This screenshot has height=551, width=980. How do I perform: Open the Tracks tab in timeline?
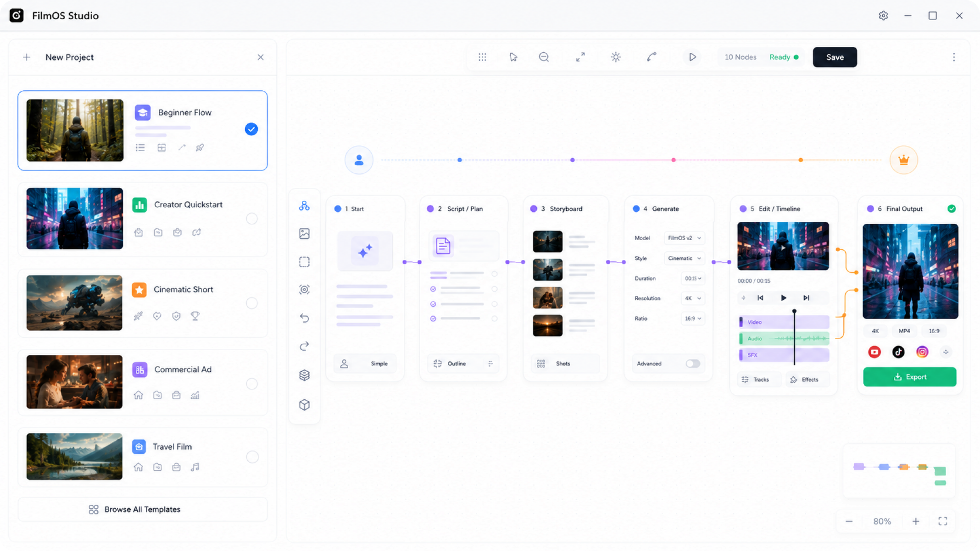(756, 380)
